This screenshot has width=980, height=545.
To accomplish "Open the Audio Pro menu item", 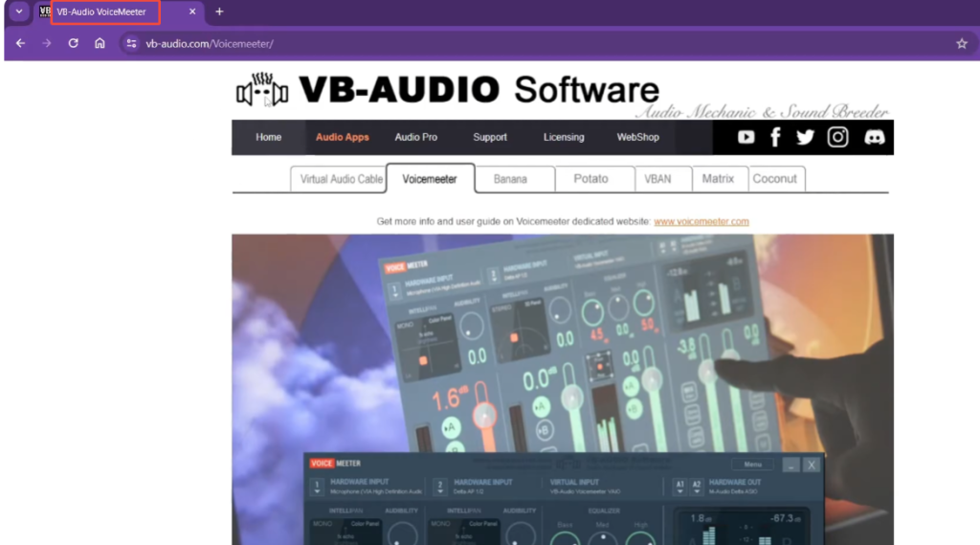I will coord(415,137).
